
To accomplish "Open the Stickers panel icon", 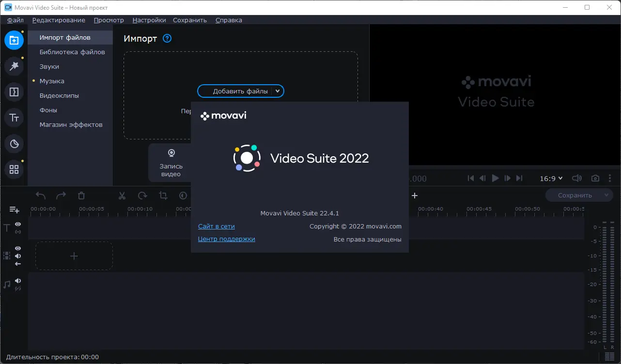I will (x=14, y=143).
